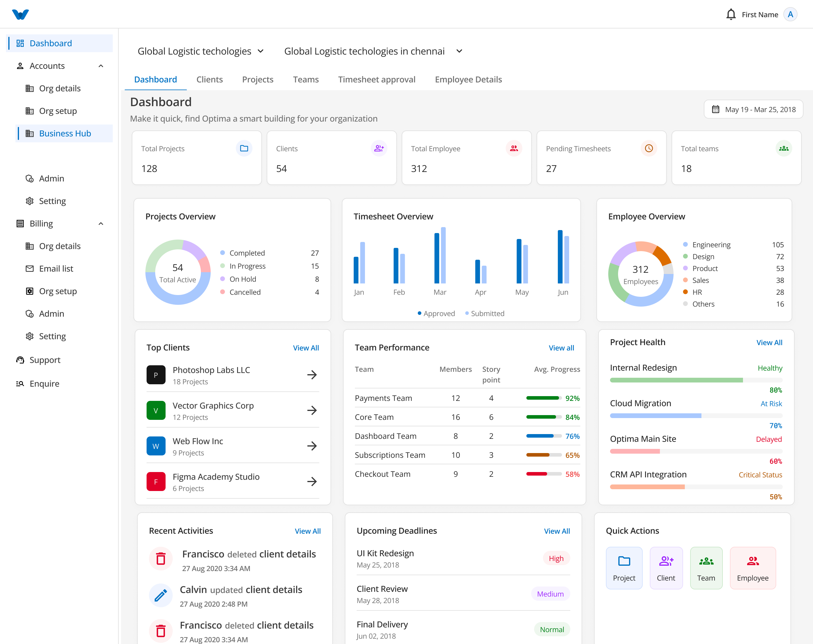Open Support in sidebar

(x=45, y=360)
